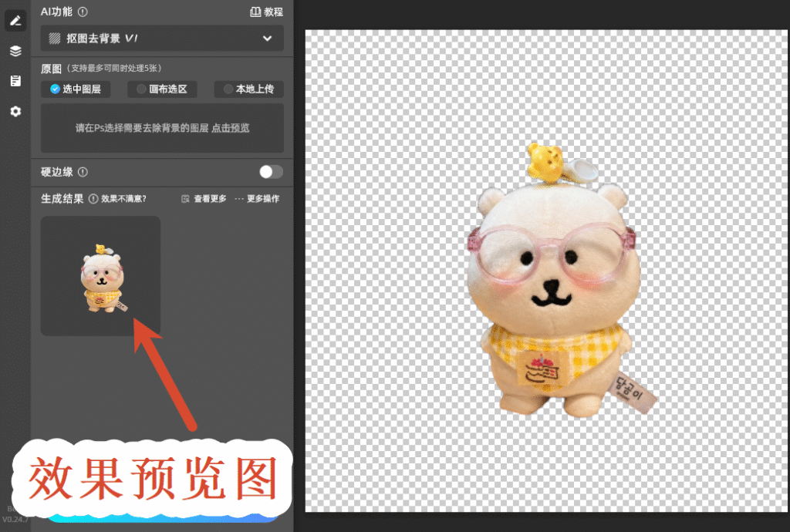Click the info icon beside 硬边缘
This screenshot has width=790, height=532.
(x=83, y=172)
